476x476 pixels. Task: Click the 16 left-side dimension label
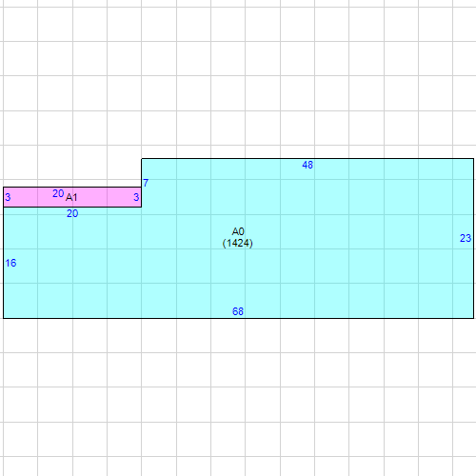coord(10,263)
